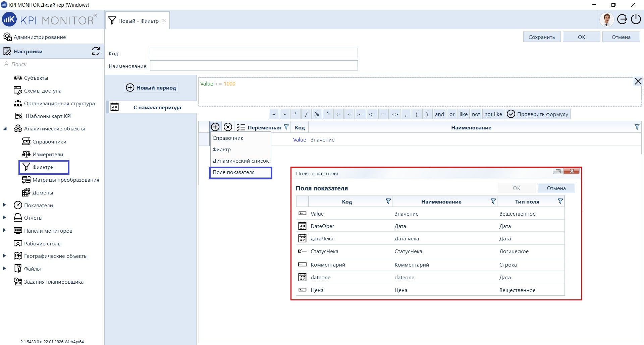Click the KPI Monitor logo
This screenshot has width=644, height=345.
50,20
